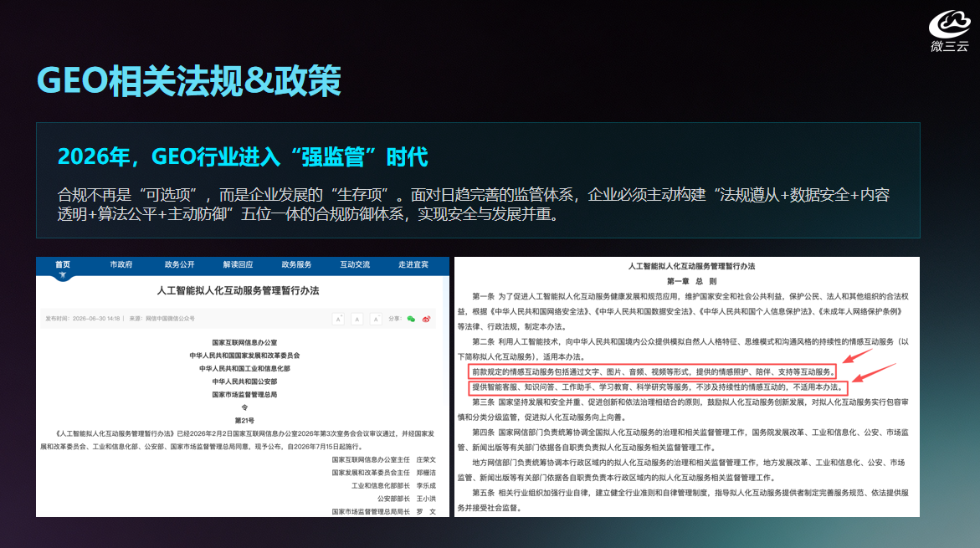Open the 市政府 navigation tab
The image size is (980, 548).
click(121, 264)
